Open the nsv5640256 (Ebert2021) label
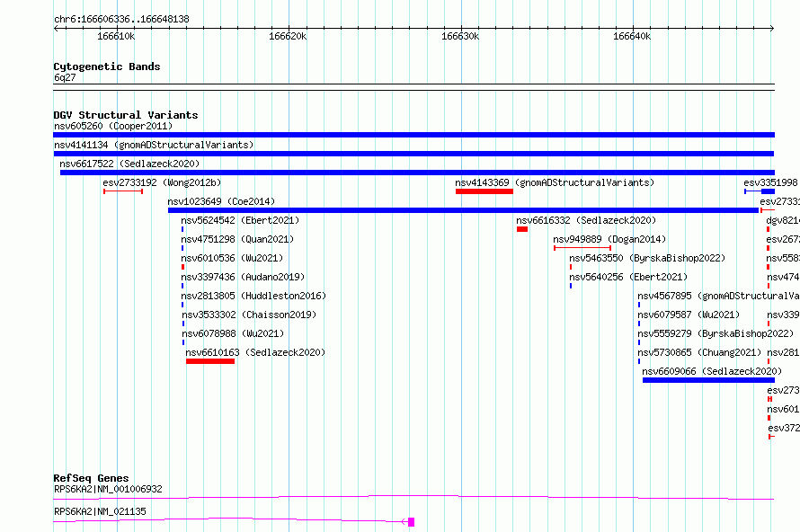Viewport: 800px width, 532px height. pos(628,277)
